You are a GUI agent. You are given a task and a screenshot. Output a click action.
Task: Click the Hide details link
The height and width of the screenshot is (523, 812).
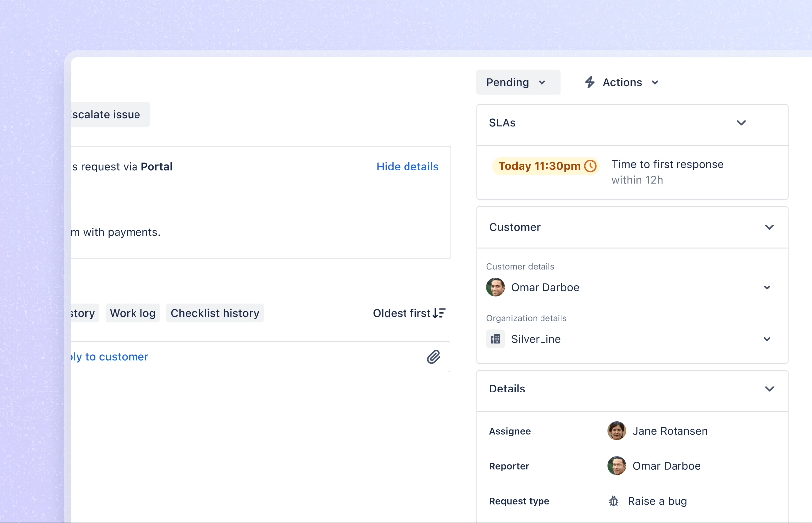pyautogui.click(x=407, y=166)
